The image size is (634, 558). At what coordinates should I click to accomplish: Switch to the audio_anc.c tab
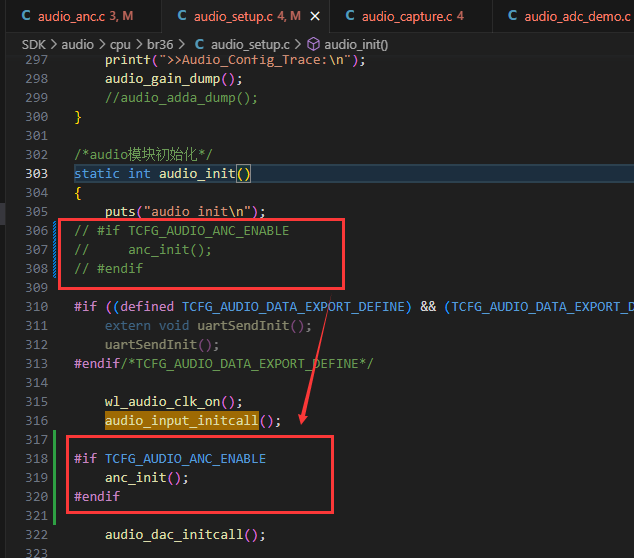(83, 16)
